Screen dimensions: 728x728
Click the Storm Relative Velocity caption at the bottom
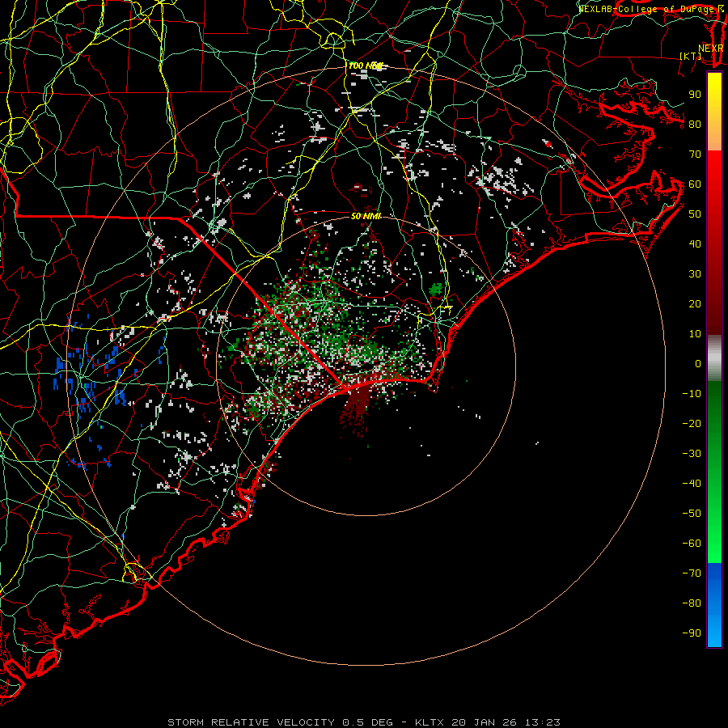click(x=364, y=722)
